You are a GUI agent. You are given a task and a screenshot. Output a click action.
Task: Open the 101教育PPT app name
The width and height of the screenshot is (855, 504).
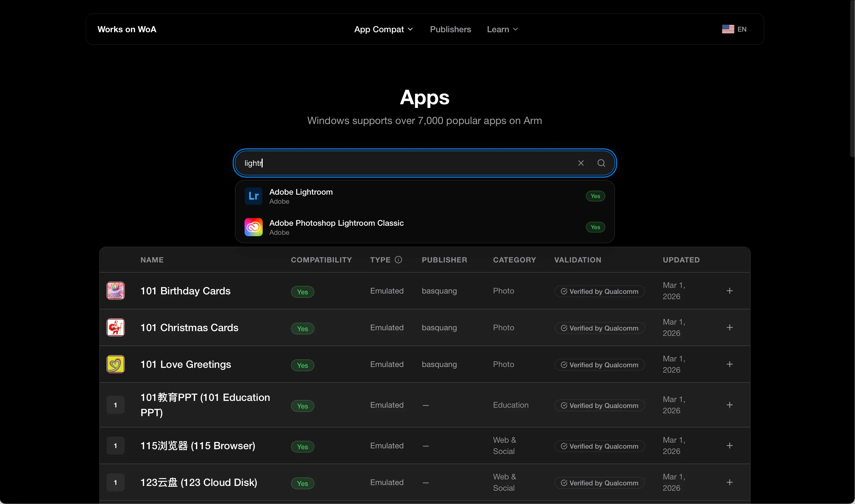coord(205,405)
